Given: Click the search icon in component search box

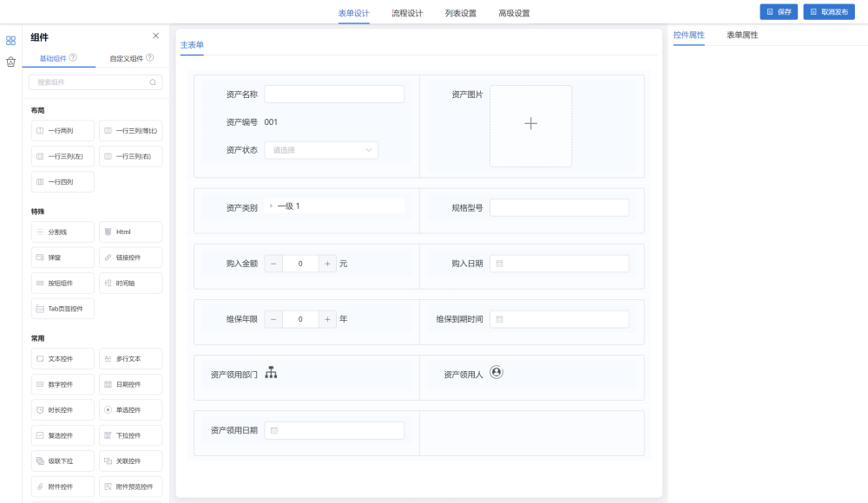Looking at the screenshot, I should point(153,82).
